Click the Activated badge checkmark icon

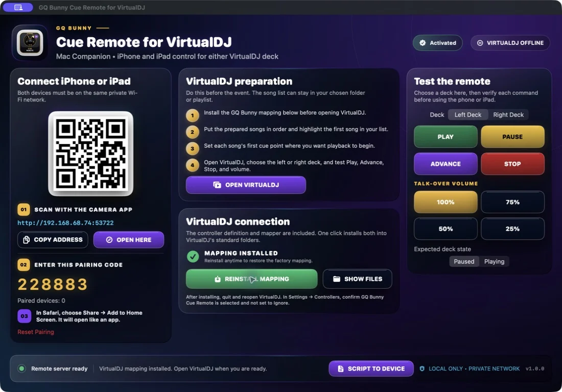pos(423,43)
